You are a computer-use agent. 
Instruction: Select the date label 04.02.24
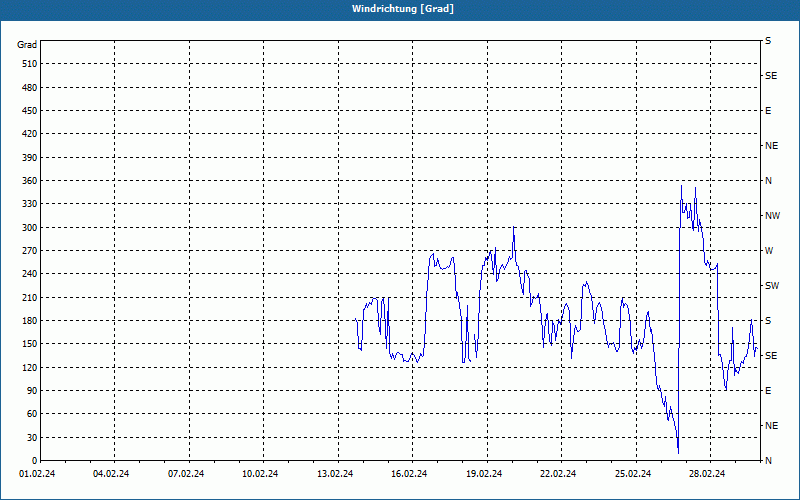click(x=111, y=474)
